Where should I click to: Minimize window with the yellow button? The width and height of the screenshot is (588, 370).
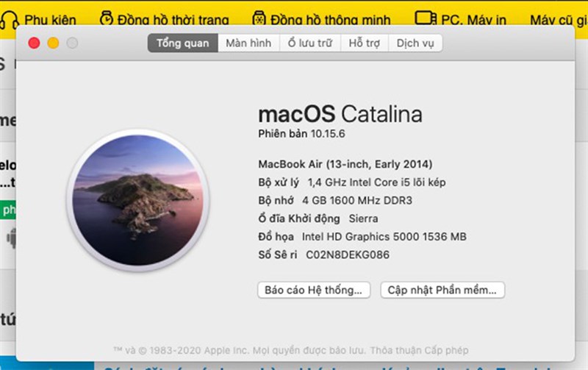(53, 43)
